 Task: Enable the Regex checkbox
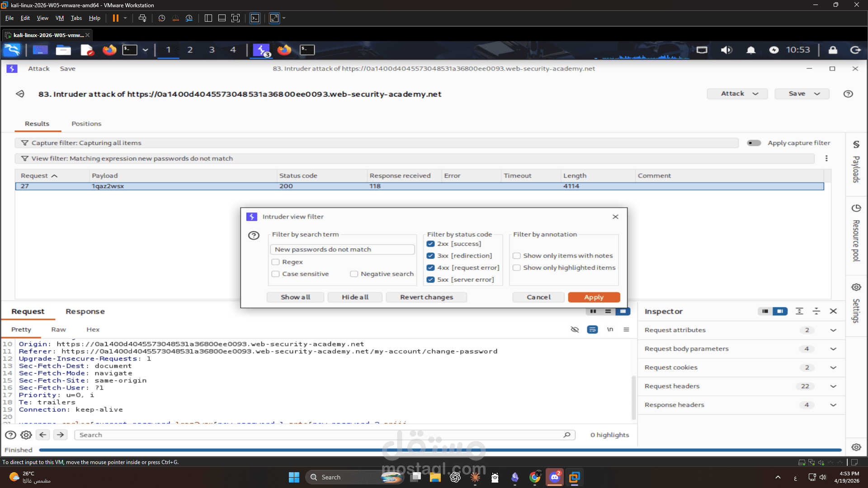275,262
